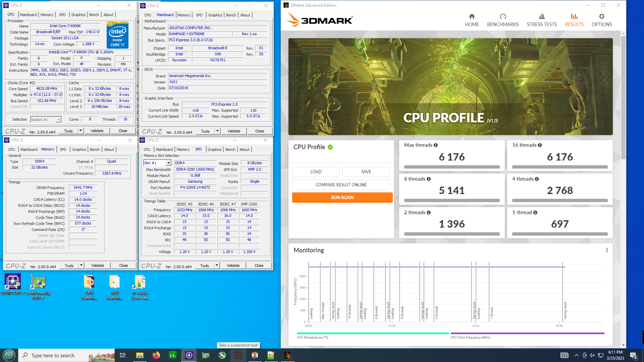This screenshot has width=644, height=362.
Task: Switch to CPU-Z taskbar icon
Action: [189, 355]
